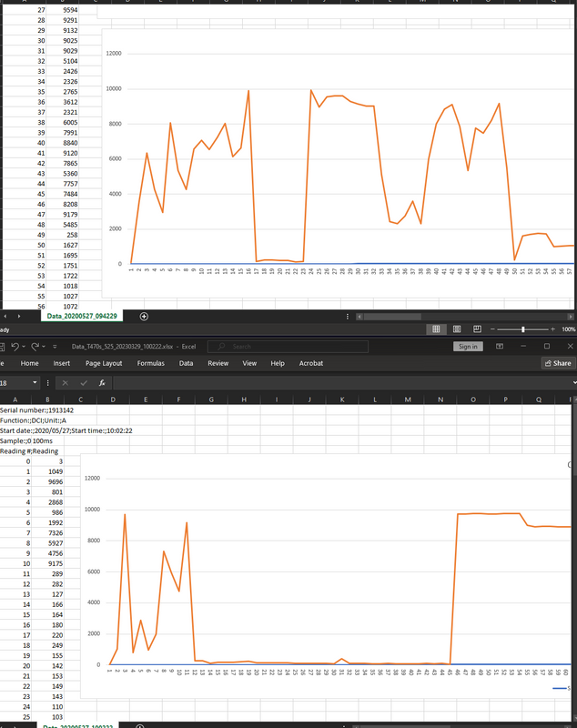The width and height of the screenshot is (577, 728).
Task: Click the cell showing 258 in upper sheet
Action: pos(65,235)
